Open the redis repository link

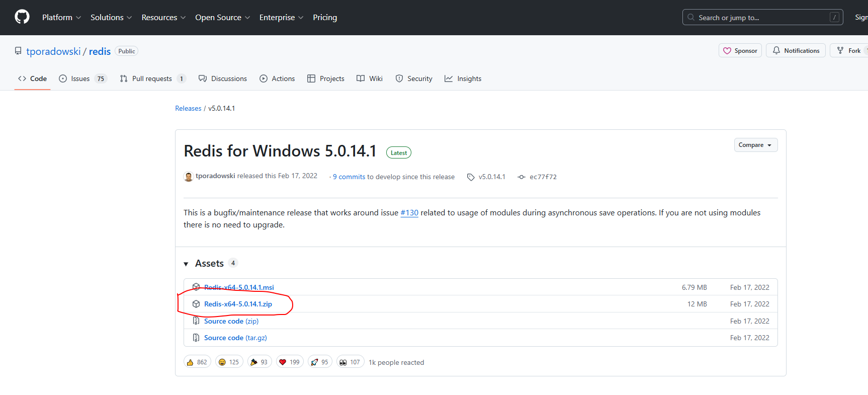click(100, 51)
